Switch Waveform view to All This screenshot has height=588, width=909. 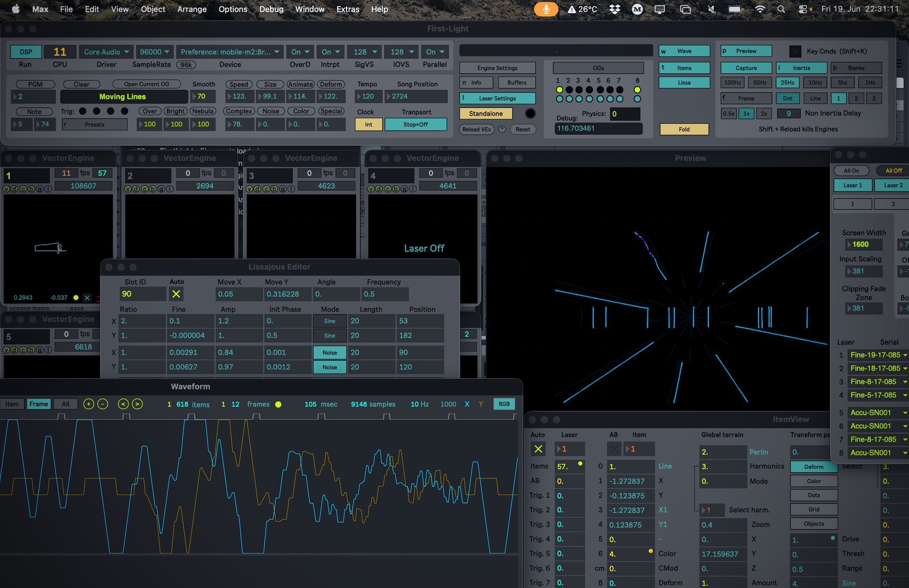[x=65, y=404]
